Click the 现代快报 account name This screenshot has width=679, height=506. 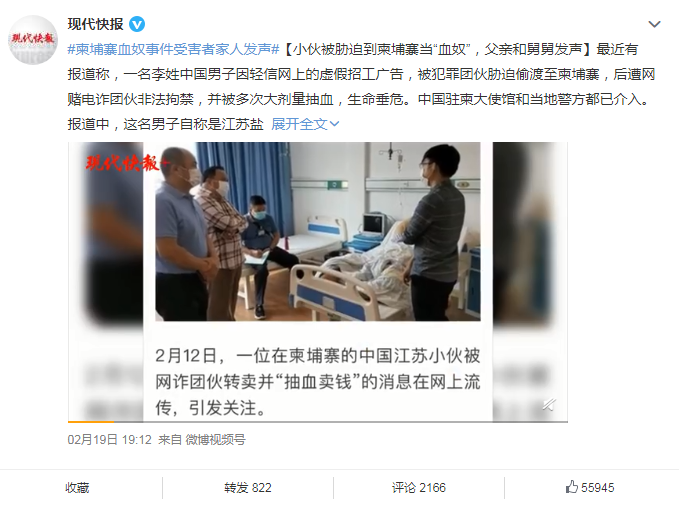(x=95, y=24)
